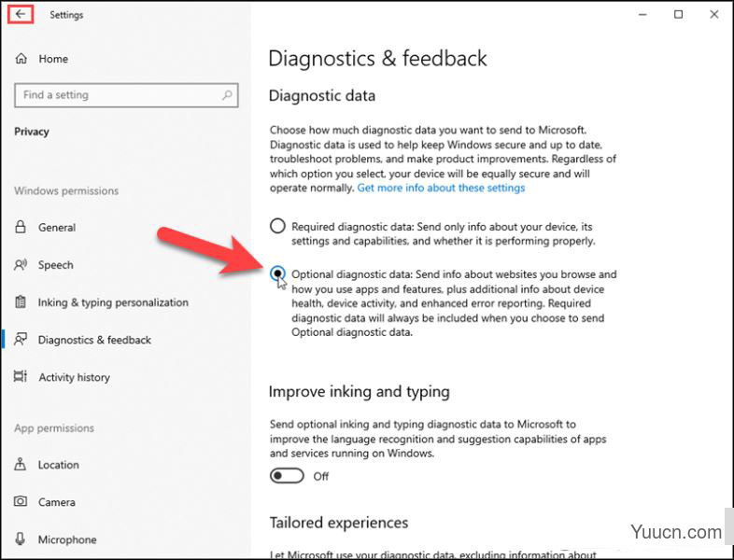Click the back arrow in Settings

coord(21,14)
